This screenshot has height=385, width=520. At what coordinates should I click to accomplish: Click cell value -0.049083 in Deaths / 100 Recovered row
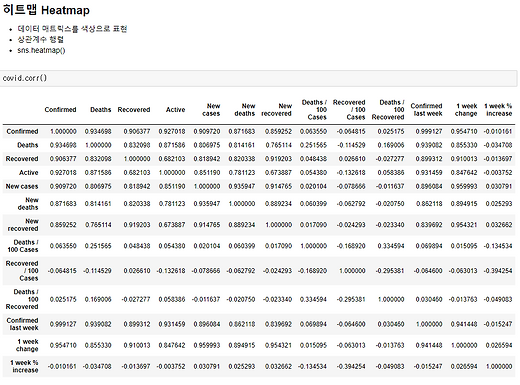pyautogui.click(x=497, y=299)
